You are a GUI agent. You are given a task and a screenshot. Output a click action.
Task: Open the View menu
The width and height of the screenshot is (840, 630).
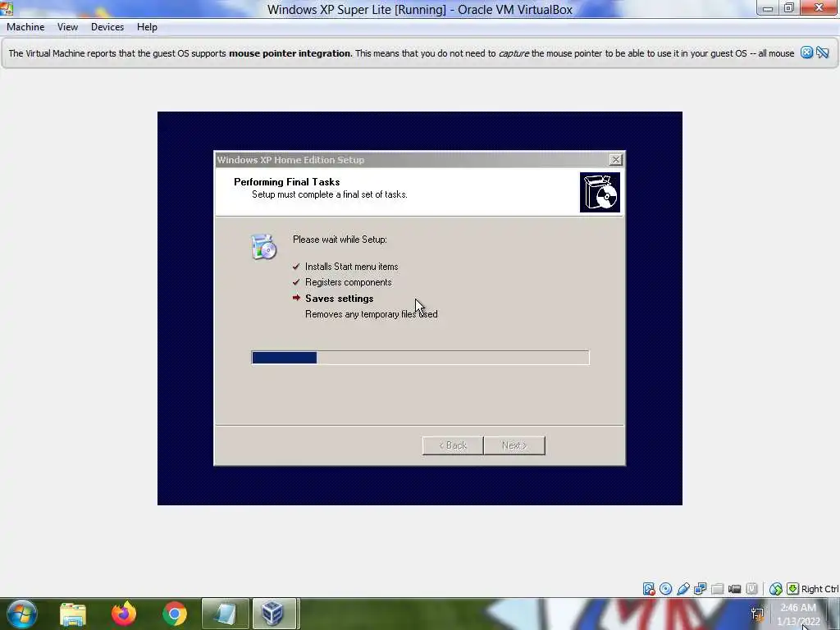[x=67, y=27]
